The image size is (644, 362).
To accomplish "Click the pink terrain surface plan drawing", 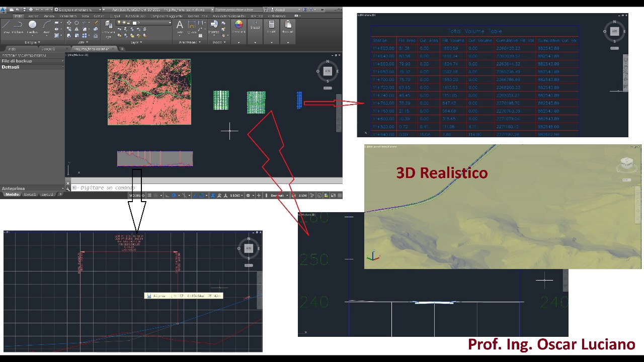I will point(149,92).
